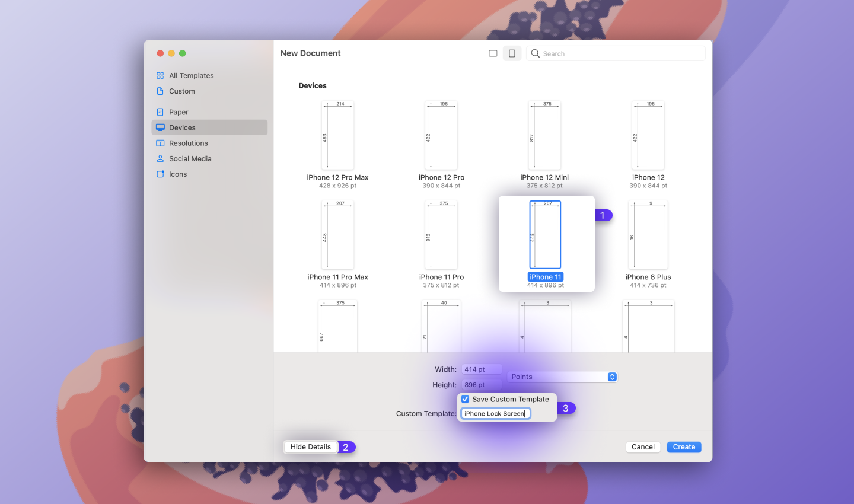Click the Hide Details button

click(311, 447)
